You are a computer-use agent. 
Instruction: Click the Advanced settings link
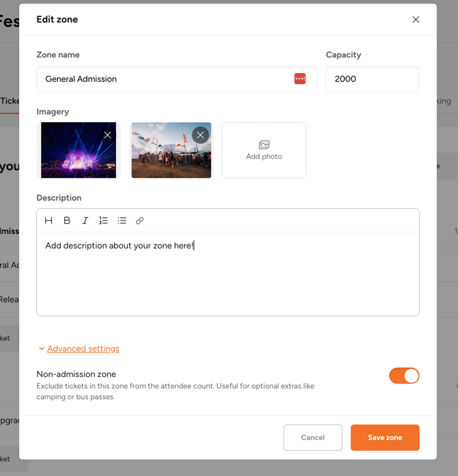[x=83, y=348]
